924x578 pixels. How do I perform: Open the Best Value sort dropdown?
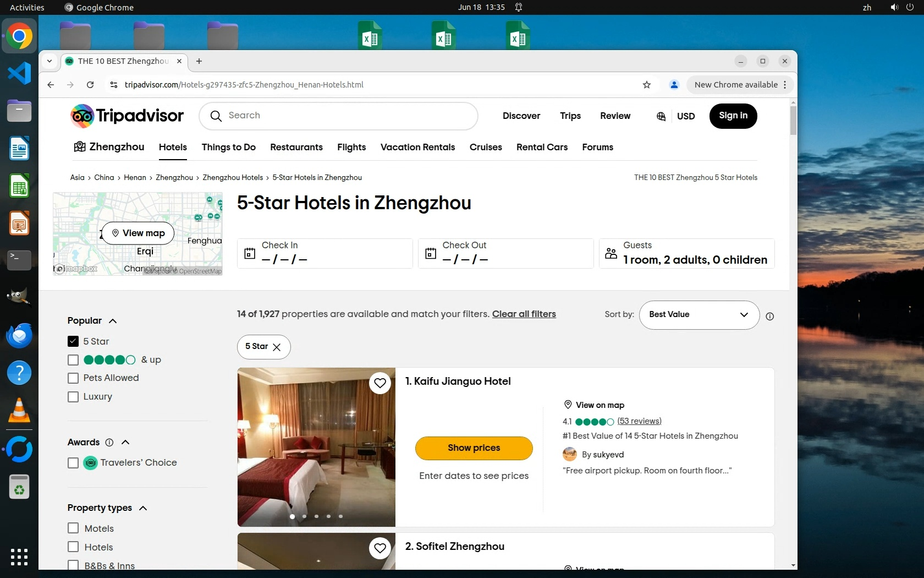[x=698, y=315]
